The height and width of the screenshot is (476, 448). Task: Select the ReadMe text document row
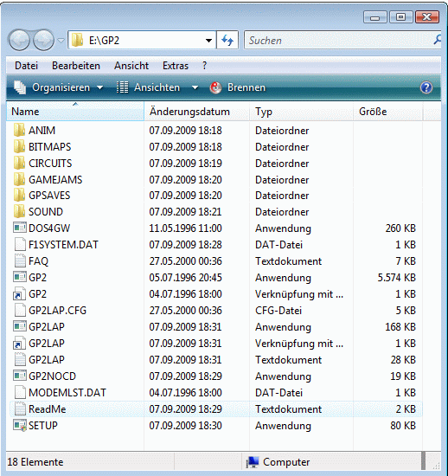pos(215,408)
